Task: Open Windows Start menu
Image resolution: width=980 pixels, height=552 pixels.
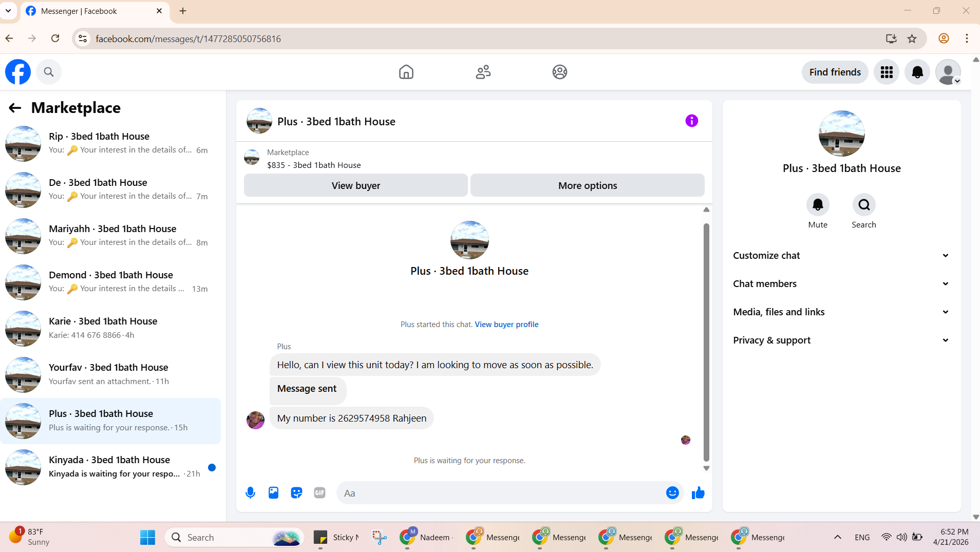Action: pyautogui.click(x=147, y=537)
